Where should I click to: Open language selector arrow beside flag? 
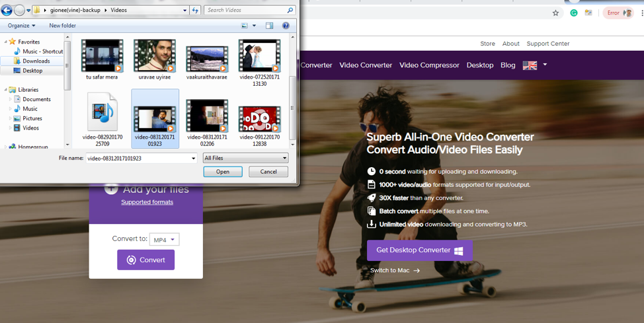pyautogui.click(x=545, y=65)
